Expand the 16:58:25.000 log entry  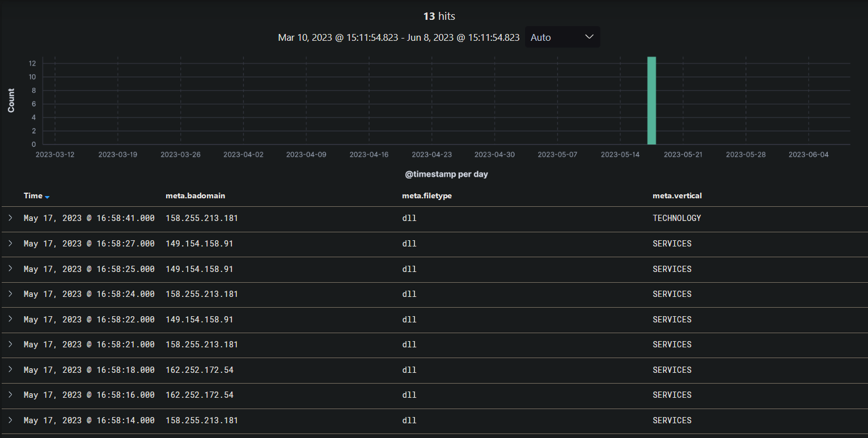(10, 269)
